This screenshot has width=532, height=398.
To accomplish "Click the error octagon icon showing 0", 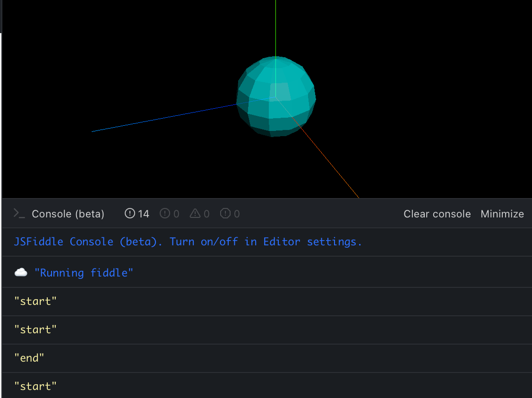I will point(226,213).
